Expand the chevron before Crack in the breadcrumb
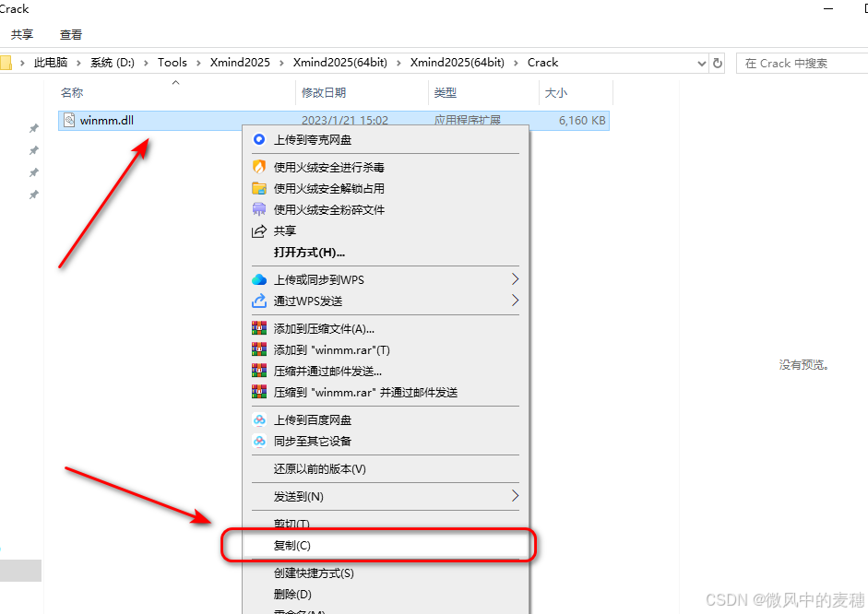 (x=516, y=63)
